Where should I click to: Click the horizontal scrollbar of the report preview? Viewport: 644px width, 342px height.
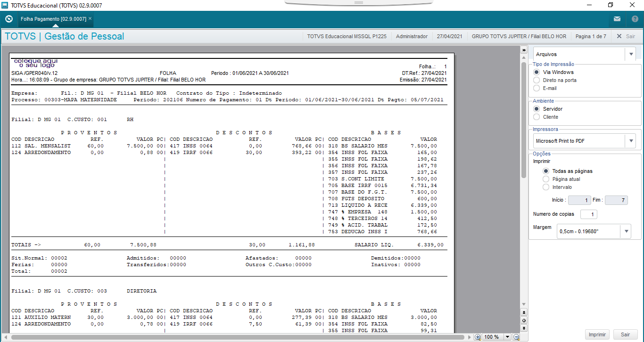click(238, 337)
